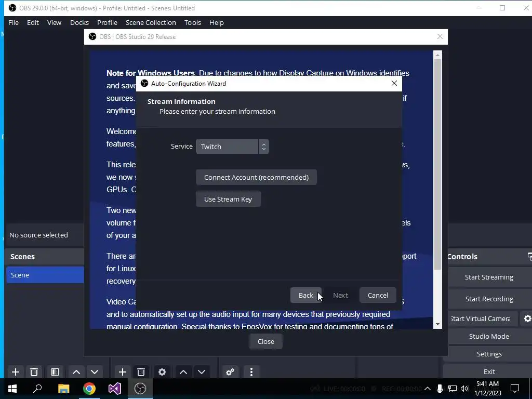Move source down with arrow icon

202,372
